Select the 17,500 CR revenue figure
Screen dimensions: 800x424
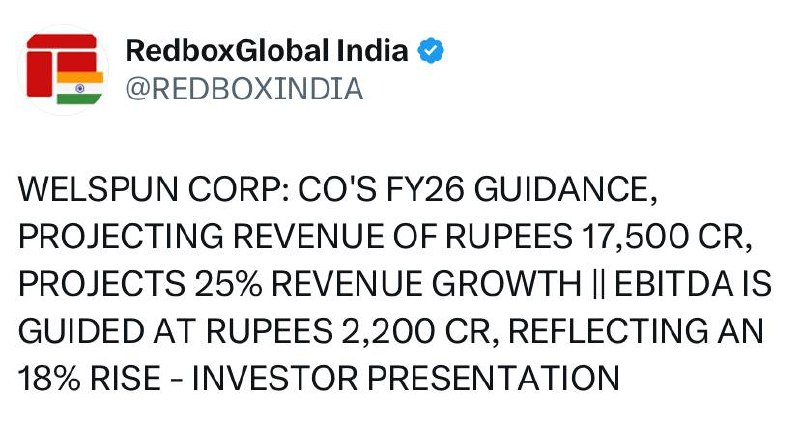pyautogui.click(x=663, y=237)
